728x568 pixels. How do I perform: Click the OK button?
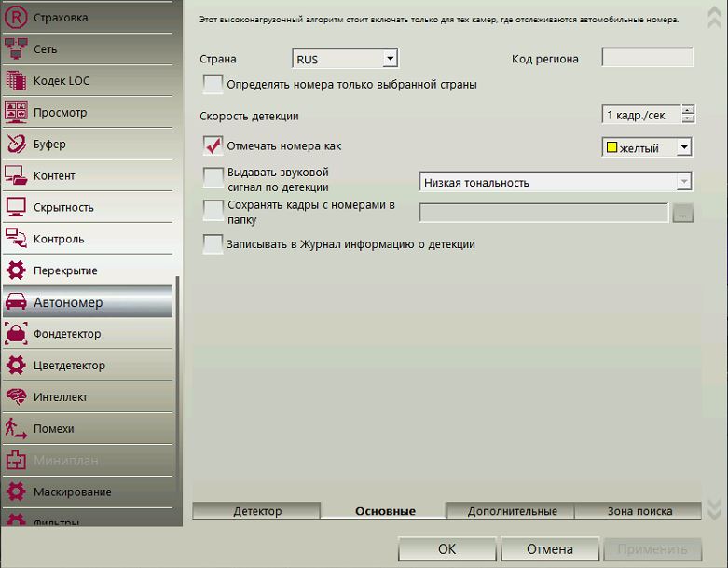447,549
